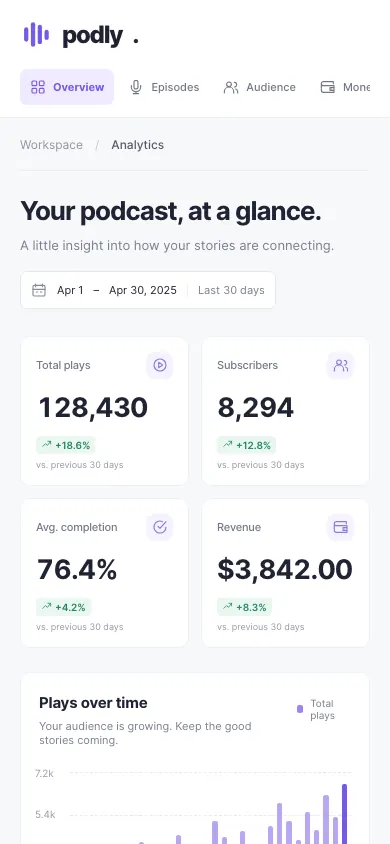Switch to the Episodes tab
The image size is (390, 844).
click(x=165, y=87)
